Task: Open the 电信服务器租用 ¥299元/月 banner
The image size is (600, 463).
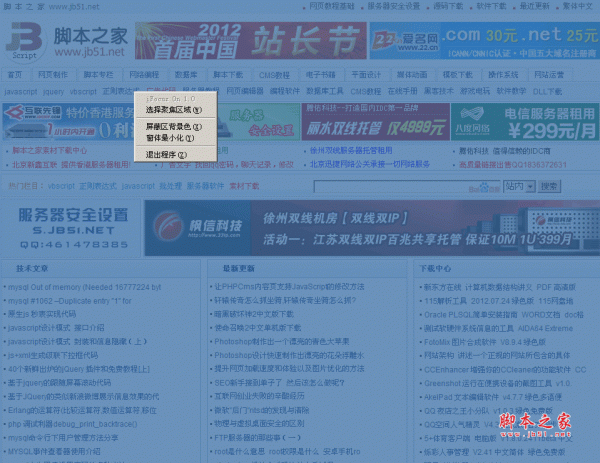Action: 525,122
